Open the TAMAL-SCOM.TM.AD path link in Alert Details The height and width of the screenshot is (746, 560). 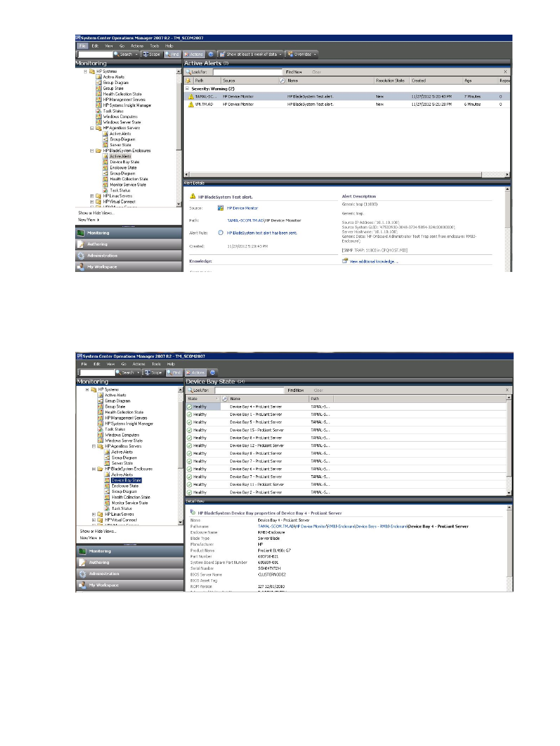pos(245,220)
